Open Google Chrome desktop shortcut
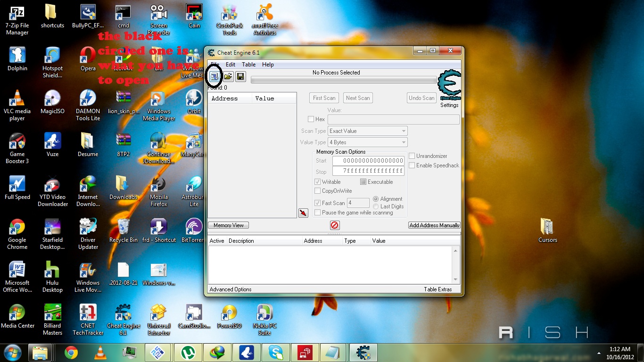This screenshot has height=362, width=644. click(17, 234)
